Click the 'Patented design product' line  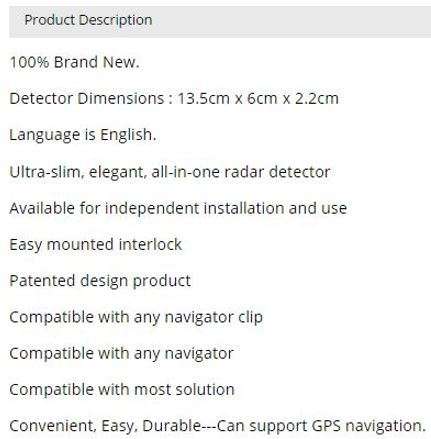[100, 281]
